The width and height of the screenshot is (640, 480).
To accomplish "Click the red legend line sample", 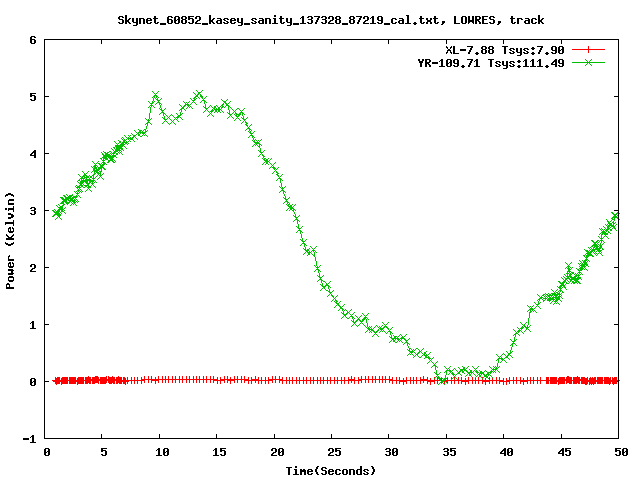I will pyautogui.click(x=588, y=50).
